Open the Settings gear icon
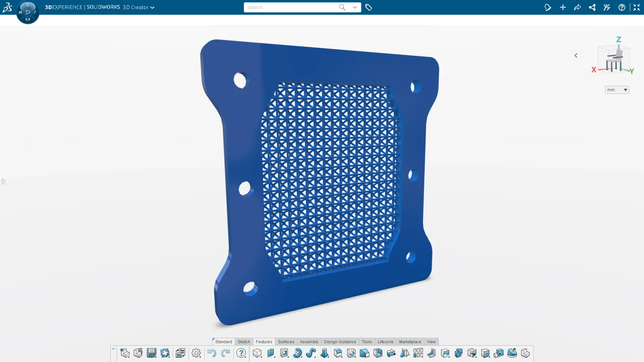The height and width of the screenshot is (362, 644). (196, 353)
